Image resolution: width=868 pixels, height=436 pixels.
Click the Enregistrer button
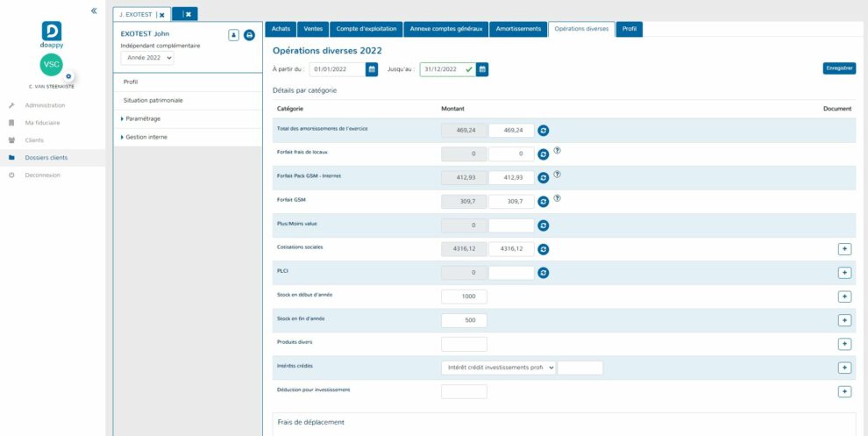[x=840, y=68]
